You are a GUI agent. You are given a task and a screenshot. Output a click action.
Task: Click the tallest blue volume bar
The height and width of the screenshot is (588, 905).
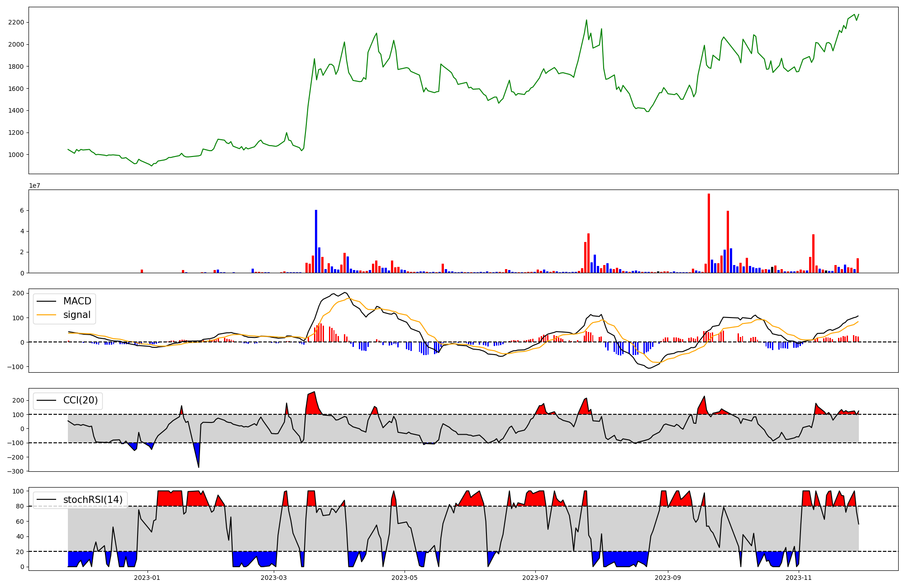pyautogui.click(x=316, y=241)
